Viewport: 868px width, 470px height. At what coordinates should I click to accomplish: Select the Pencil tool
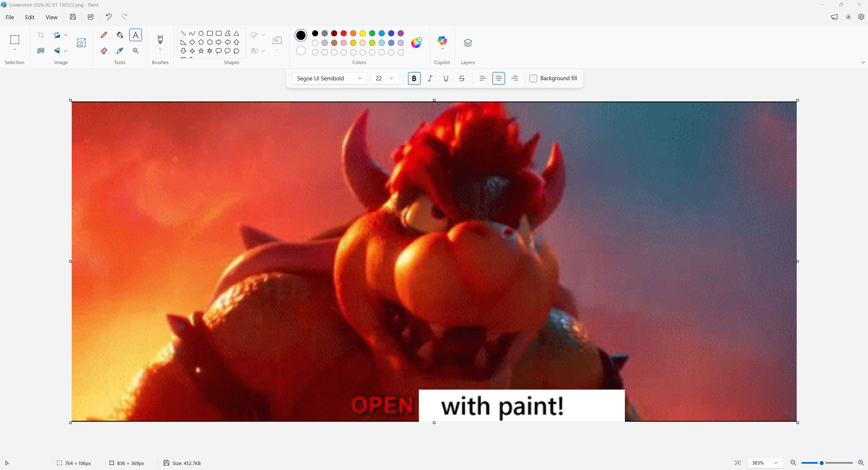[x=104, y=35]
